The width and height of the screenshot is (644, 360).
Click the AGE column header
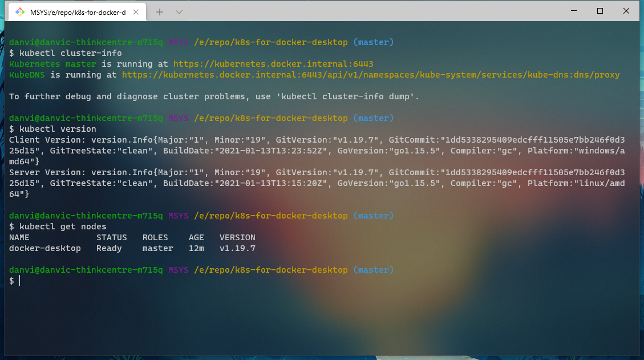point(196,237)
